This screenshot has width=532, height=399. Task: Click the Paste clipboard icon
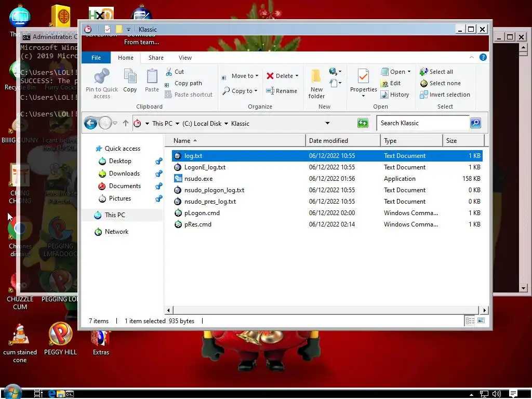pyautogui.click(x=152, y=76)
